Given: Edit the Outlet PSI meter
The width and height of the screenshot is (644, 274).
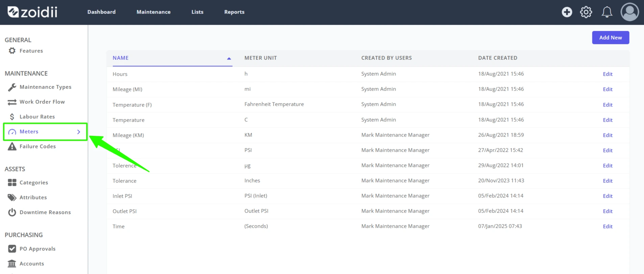Looking at the screenshot, I should [x=607, y=211].
